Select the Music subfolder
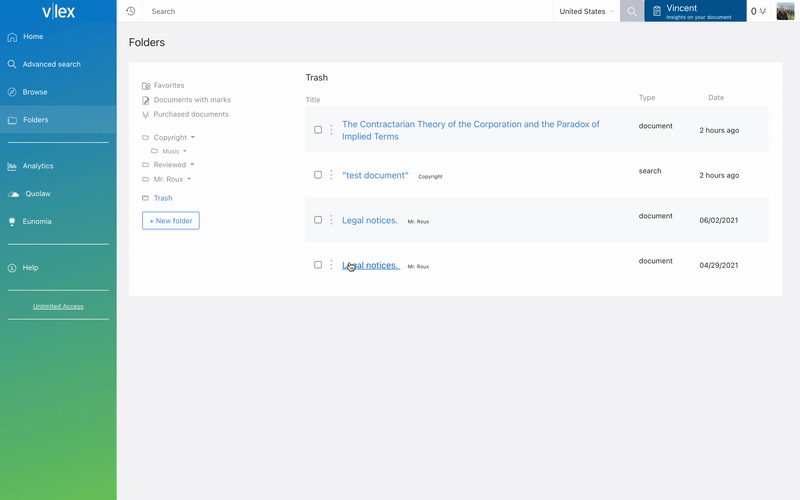 pyautogui.click(x=171, y=152)
